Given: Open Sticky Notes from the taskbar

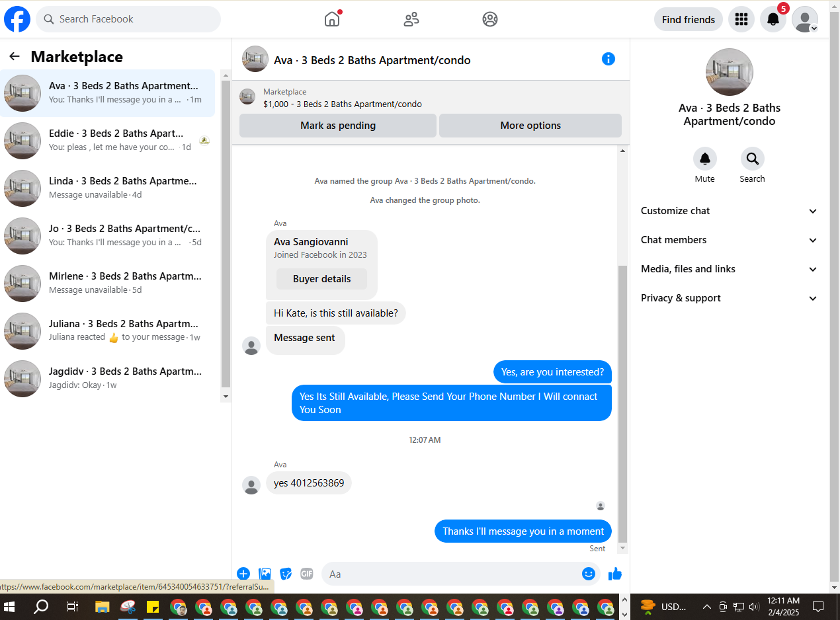Looking at the screenshot, I should tap(152, 607).
